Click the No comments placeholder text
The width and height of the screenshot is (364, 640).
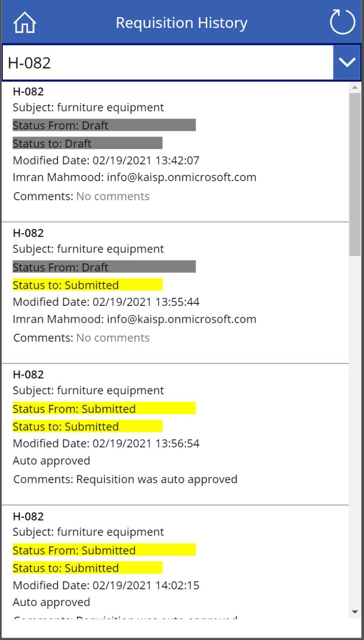coord(112,196)
